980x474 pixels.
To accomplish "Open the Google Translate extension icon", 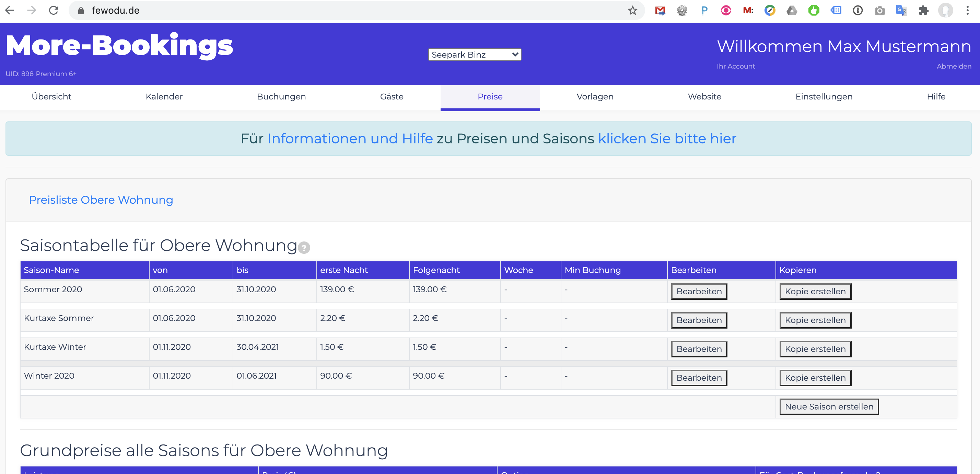I will click(902, 10).
